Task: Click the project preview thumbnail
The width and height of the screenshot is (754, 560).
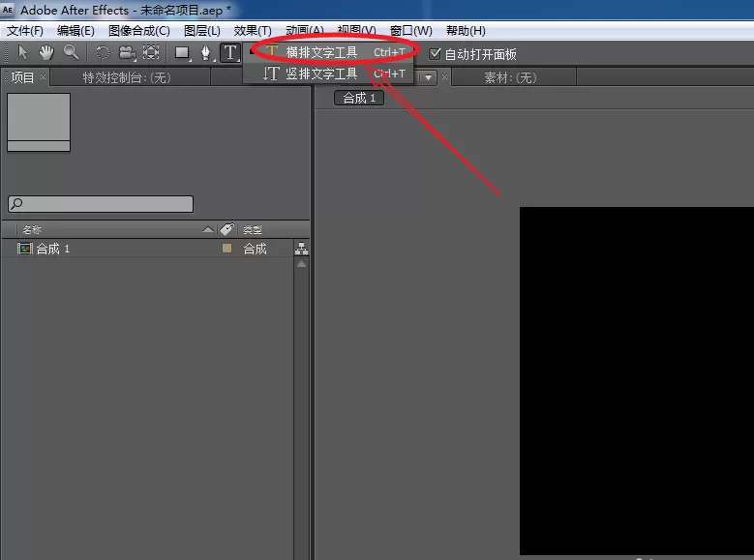Action: click(x=39, y=122)
